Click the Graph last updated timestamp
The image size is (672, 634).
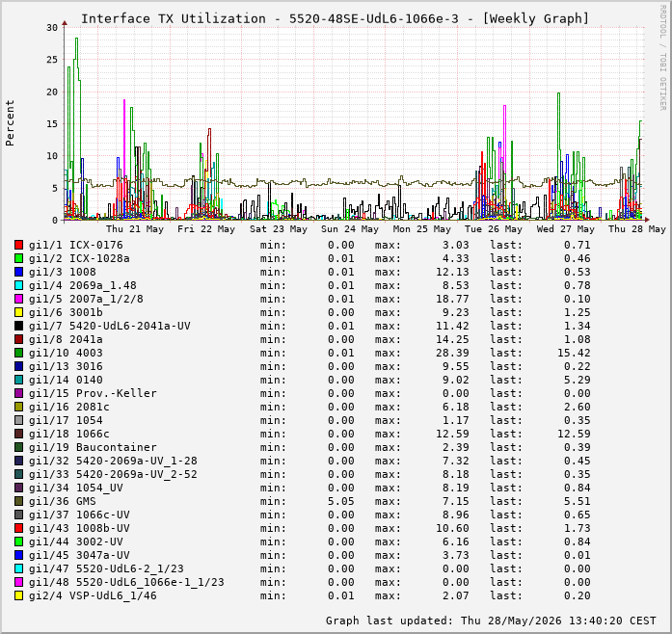pyautogui.click(x=491, y=621)
